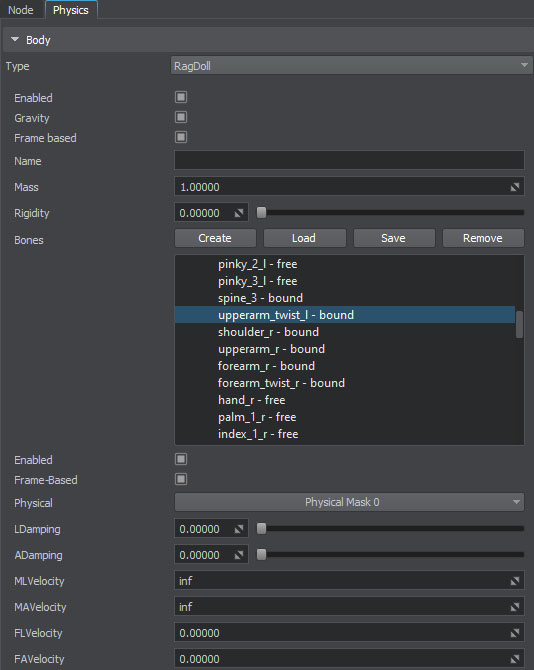Viewport: 534px width, 670px height.
Task: Enable the Frame based checkbox under Body
Action: 181,137
